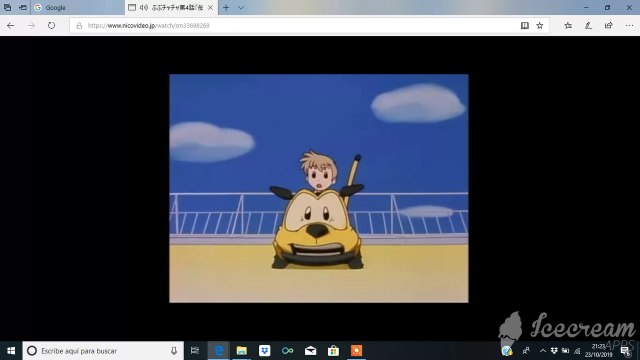Click the 'Escribe aquí para buscar' search box
Image resolution: width=640 pixels, height=360 pixels.
tap(103, 351)
